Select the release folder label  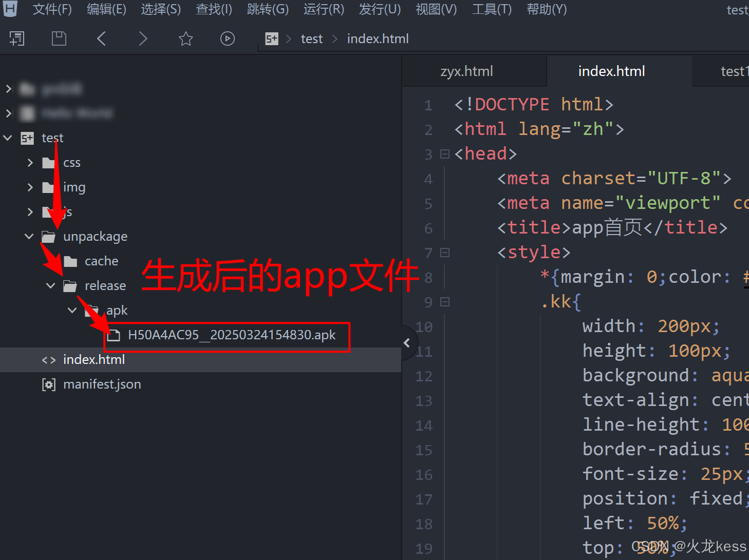tap(105, 286)
